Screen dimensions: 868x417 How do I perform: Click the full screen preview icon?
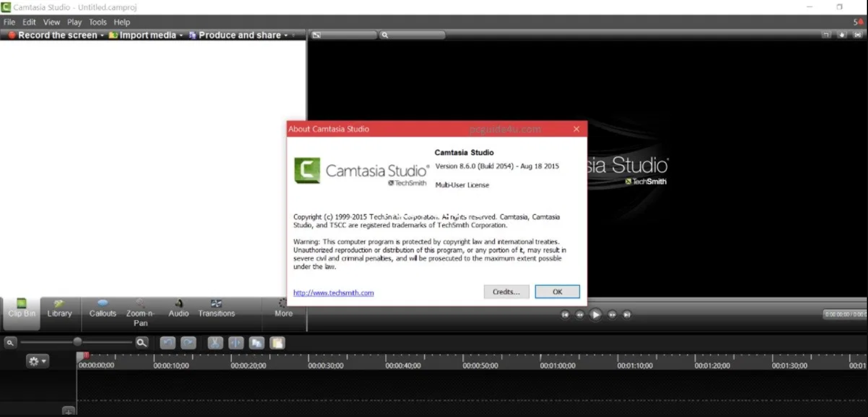[x=858, y=35]
